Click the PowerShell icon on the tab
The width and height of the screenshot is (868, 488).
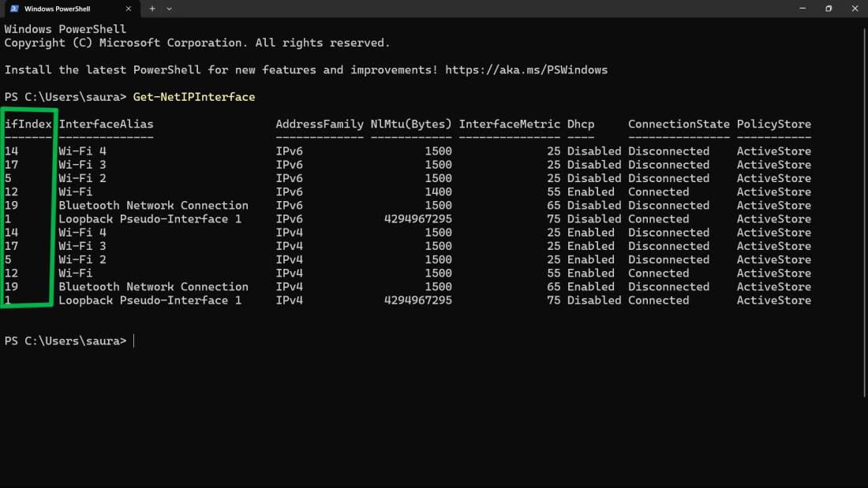tap(14, 9)
